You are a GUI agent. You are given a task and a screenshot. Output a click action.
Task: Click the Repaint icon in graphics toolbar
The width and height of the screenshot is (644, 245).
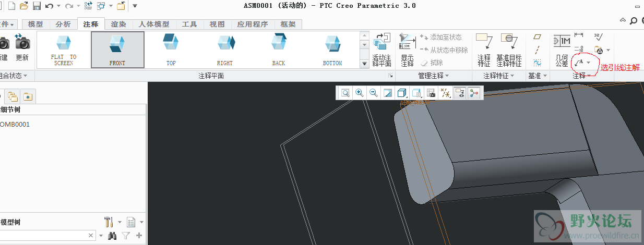[388, 93]
